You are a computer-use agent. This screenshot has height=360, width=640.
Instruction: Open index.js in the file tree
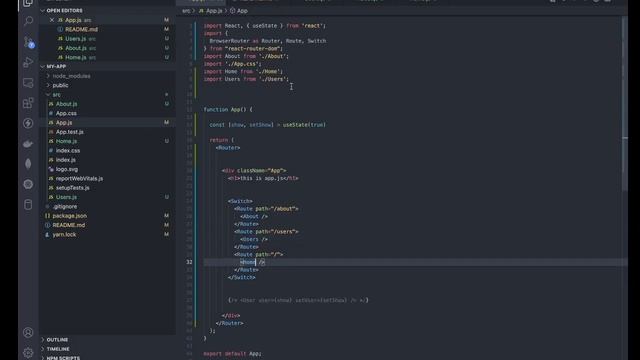107,160
